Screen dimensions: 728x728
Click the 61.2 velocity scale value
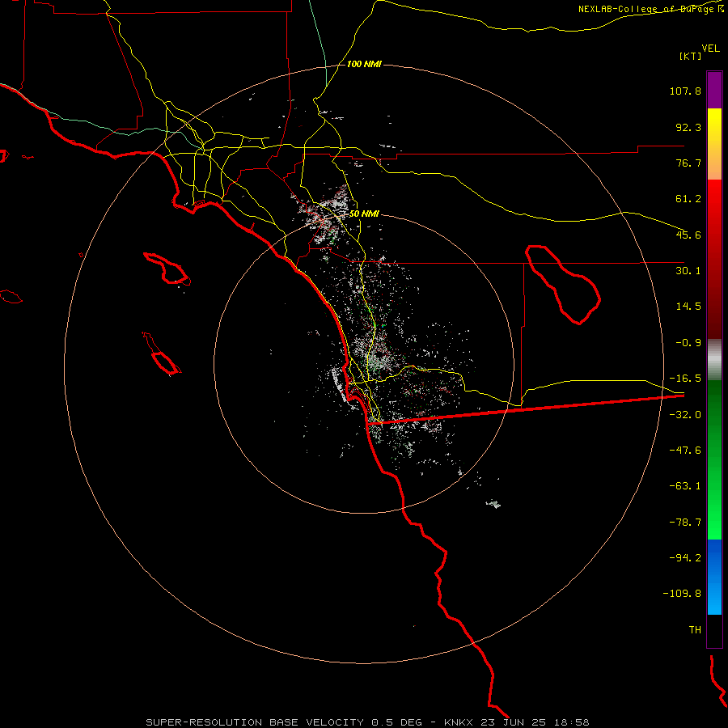[x=688, y=199]
